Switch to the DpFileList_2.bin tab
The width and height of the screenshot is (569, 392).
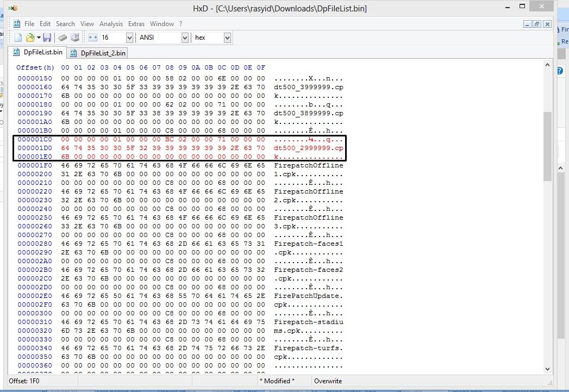tap(98, 53)
